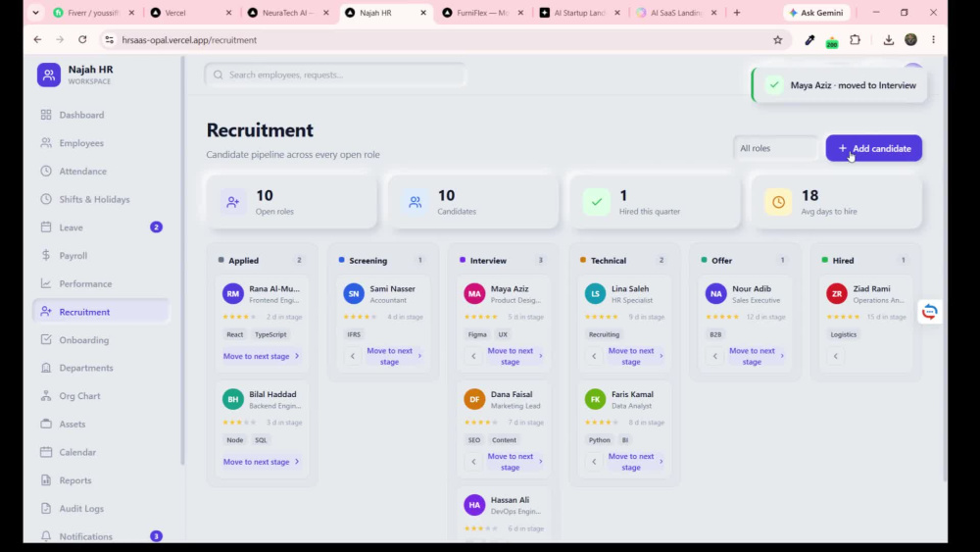Open the browser extensions puzzle icon
Screen dimensions: 980x552
pyautogui.click(x=855, y=40)
